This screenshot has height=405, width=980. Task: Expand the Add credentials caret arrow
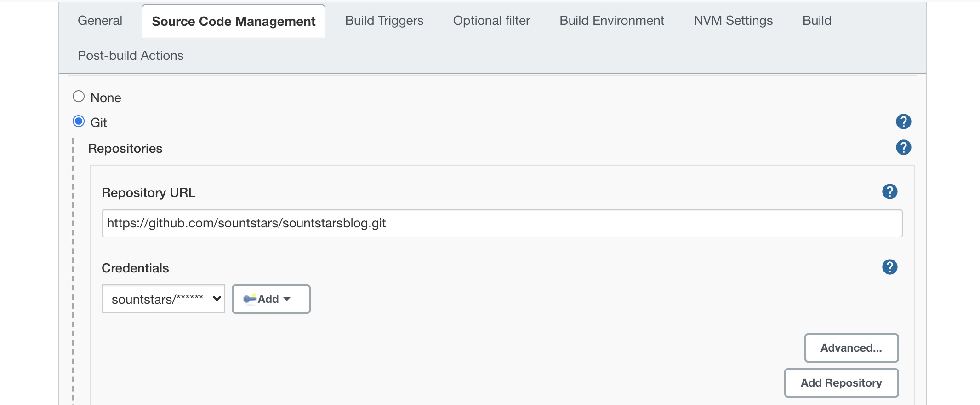coord(287,299)
